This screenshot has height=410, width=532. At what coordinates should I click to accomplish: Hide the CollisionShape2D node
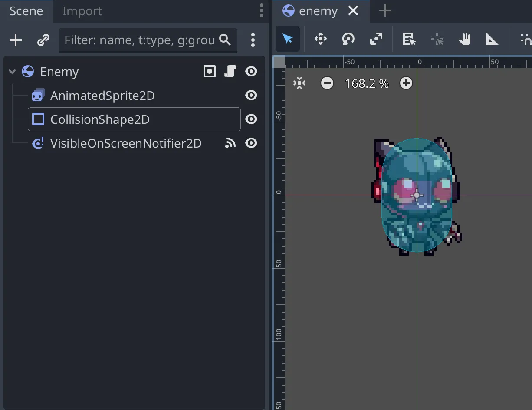251,119
